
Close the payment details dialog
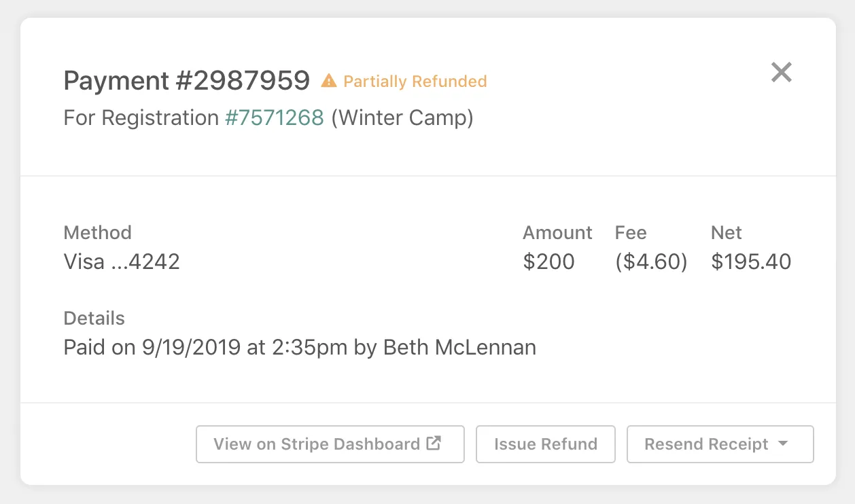click(x=781, y=72)
